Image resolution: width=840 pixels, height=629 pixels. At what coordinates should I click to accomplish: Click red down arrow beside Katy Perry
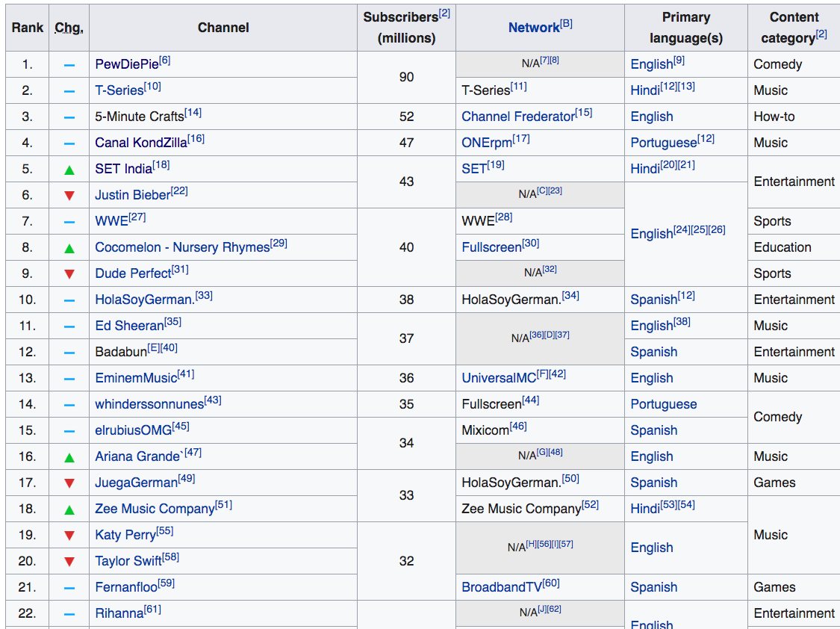point(69,536)
